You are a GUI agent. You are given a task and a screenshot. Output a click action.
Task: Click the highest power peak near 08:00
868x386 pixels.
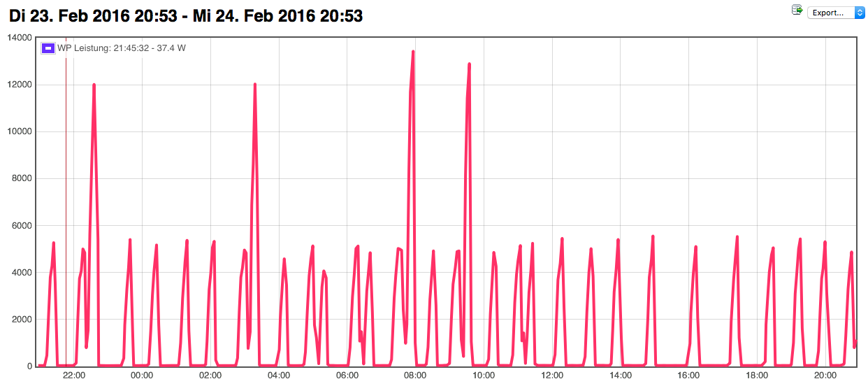coord(413,52)
